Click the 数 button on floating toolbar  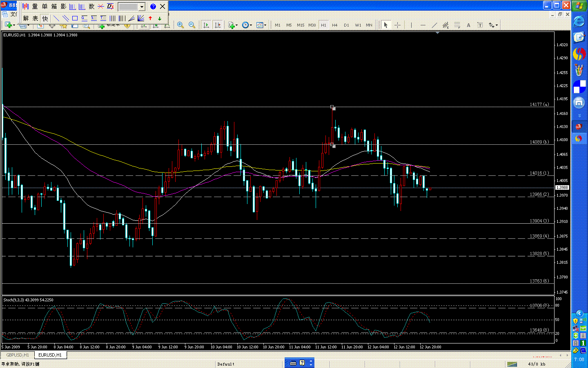(91, 7)
